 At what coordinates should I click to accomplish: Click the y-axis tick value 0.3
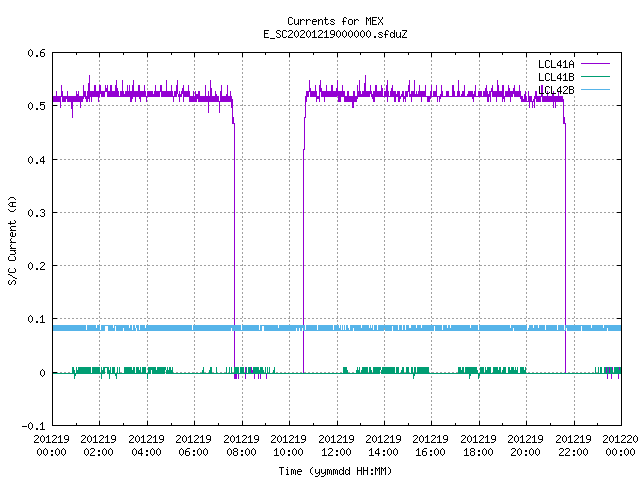pyautogui.click(x=36, y=213)
